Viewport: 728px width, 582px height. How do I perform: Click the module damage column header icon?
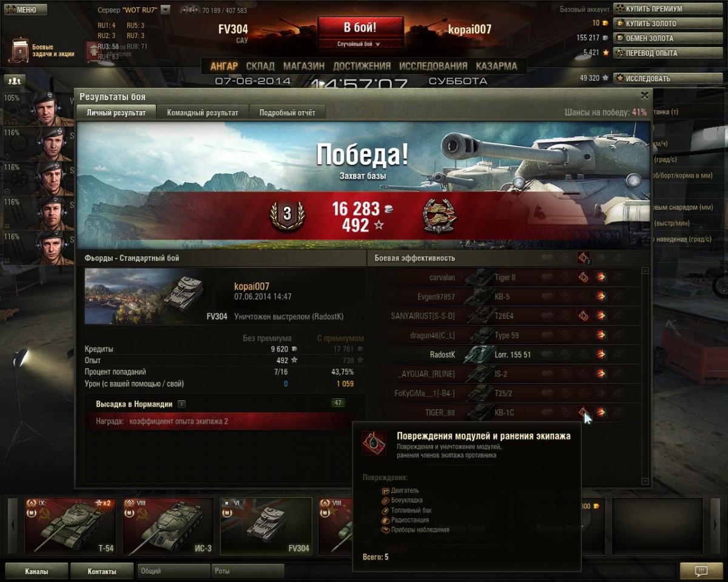[583, 258]
